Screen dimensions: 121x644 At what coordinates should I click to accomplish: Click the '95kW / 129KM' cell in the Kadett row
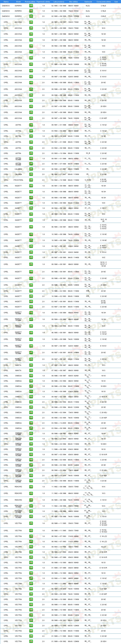click(x=73, y=285)
